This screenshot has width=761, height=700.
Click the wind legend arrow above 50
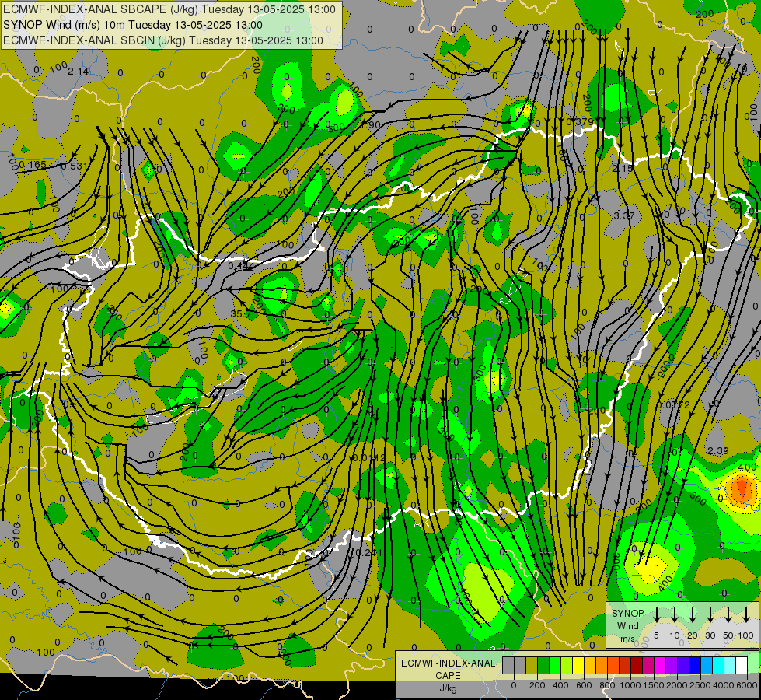(x=728, y=615)
